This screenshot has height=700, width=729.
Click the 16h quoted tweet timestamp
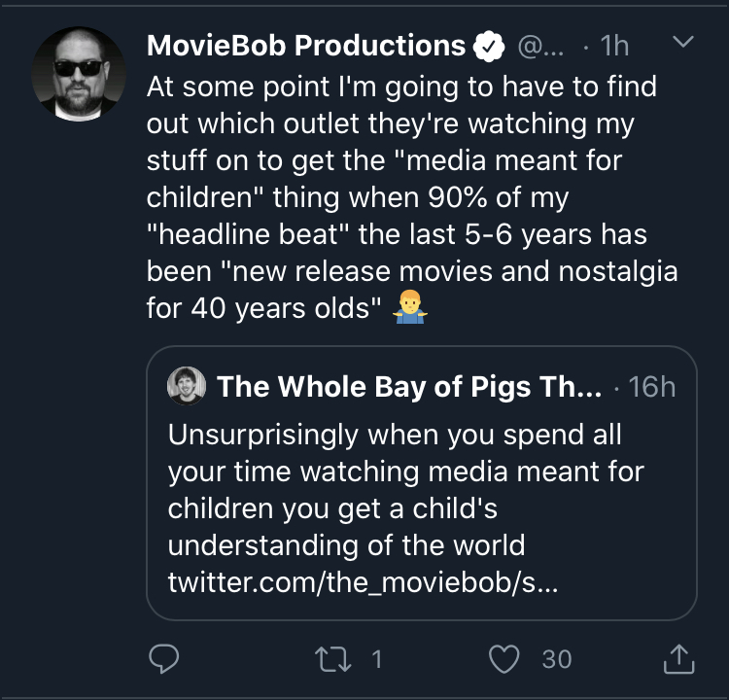(652, 387)
